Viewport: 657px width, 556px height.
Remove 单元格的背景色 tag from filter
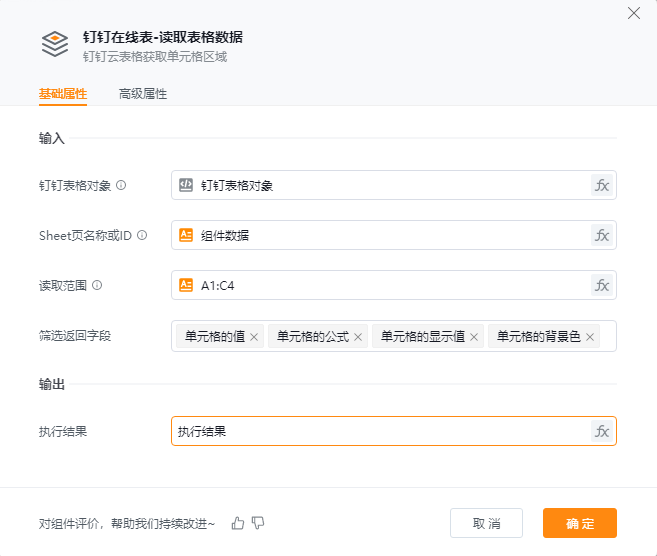[x=590, y=337]
